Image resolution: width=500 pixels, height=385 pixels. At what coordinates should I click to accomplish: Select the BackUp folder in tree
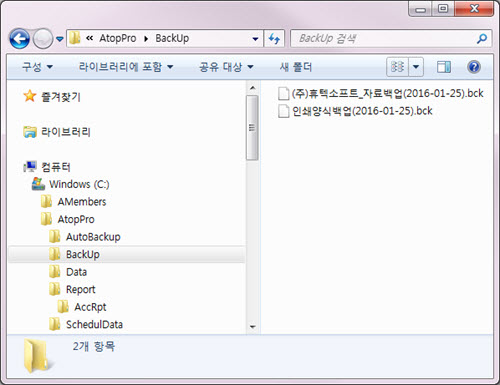[83, 254]
